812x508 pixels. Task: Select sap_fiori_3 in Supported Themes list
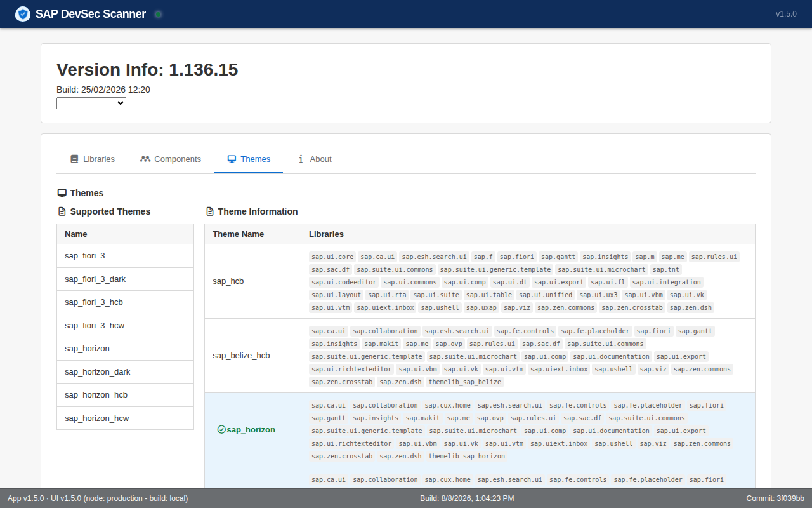(125, 256)
